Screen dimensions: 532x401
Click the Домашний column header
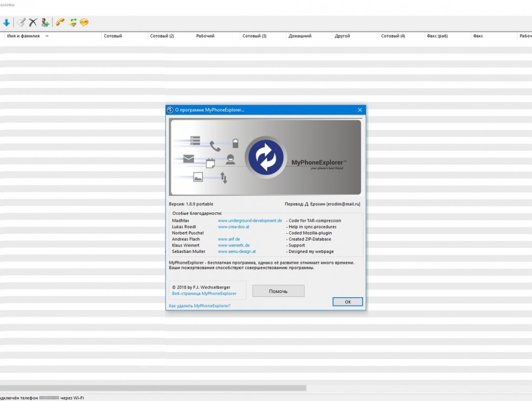tap(300, 36)
